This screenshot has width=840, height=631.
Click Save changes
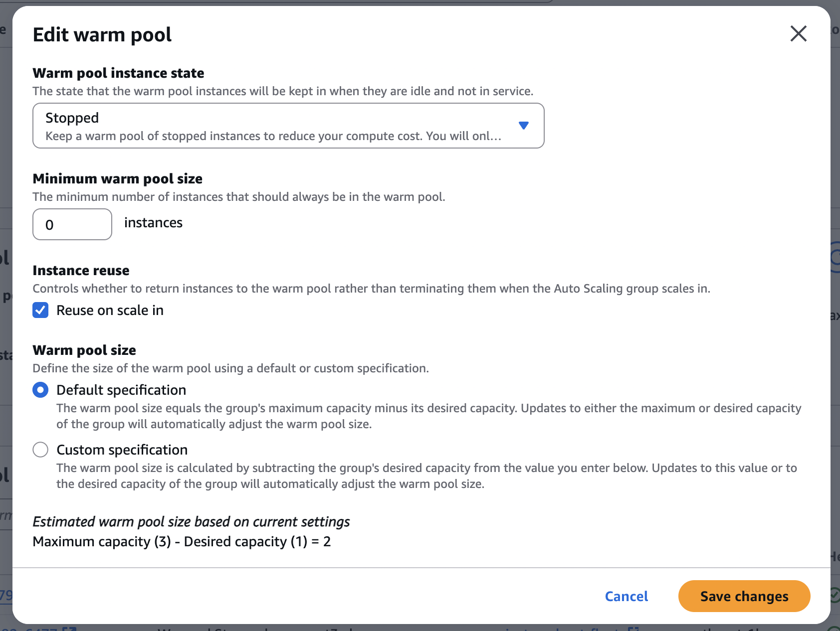click(x=744, y=596)
